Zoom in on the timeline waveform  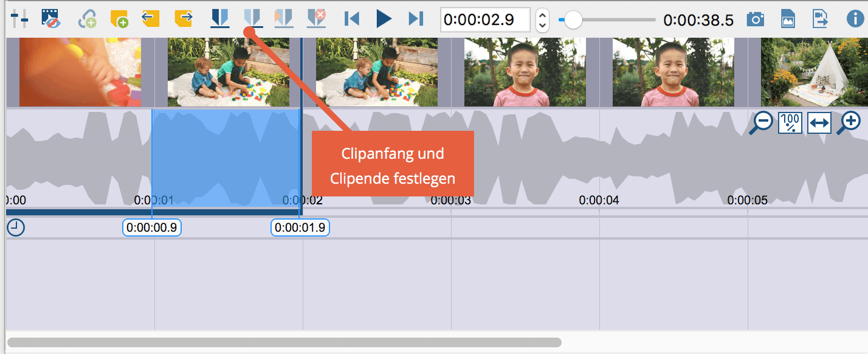(x=849, y=123)
